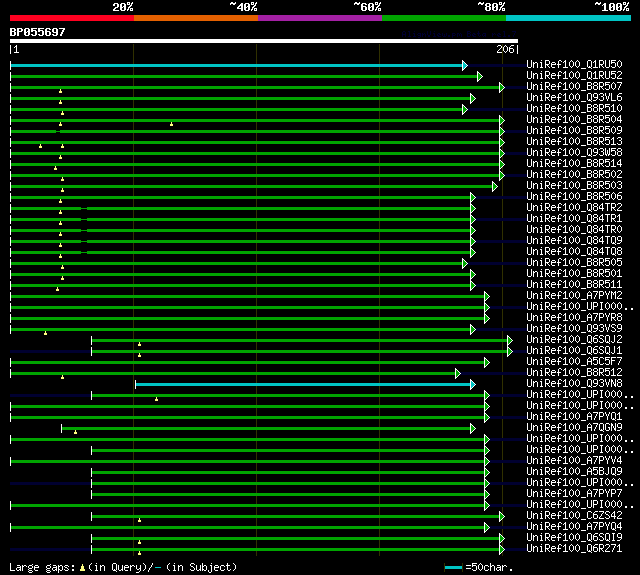Click the cyan arrowhead of the UniRef100_Q1RU50 alignment

pos(465,65)
